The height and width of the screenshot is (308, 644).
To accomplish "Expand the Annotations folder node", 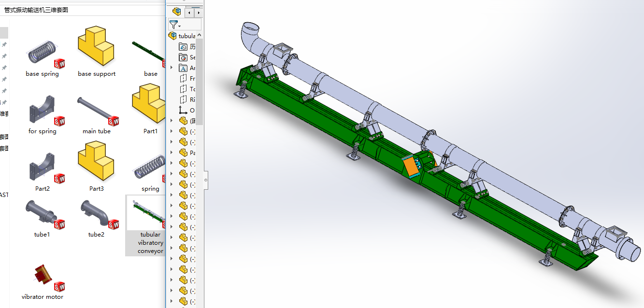I will (x=172, y=68).
